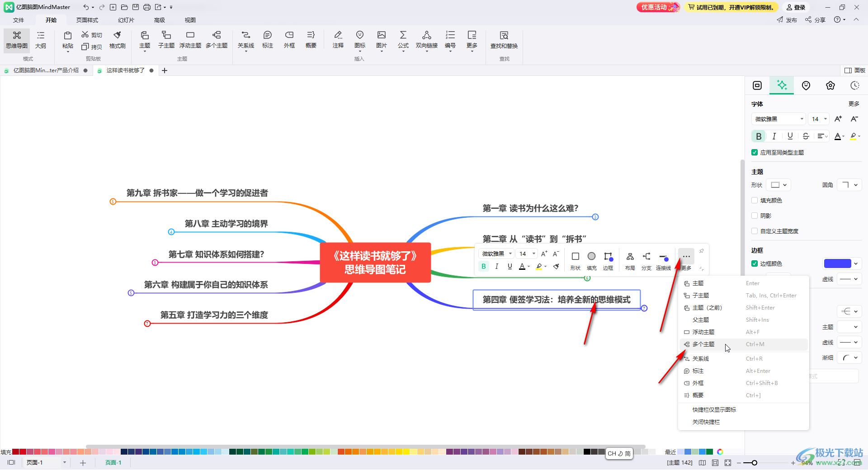Add a Relationship line from ribbon

click(246, 40)
